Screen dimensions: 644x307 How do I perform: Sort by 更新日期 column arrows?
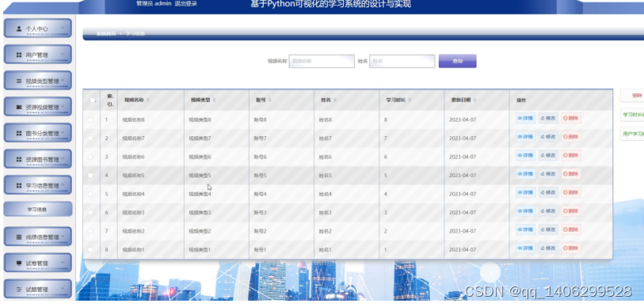[474, 100]
